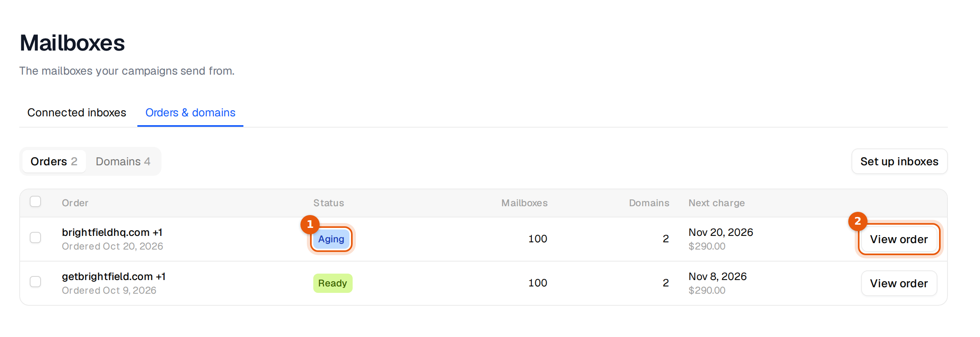The image size is (980, 337).
Task: Click the orange annotation badge number 2
Action: (x=857, y=221)
